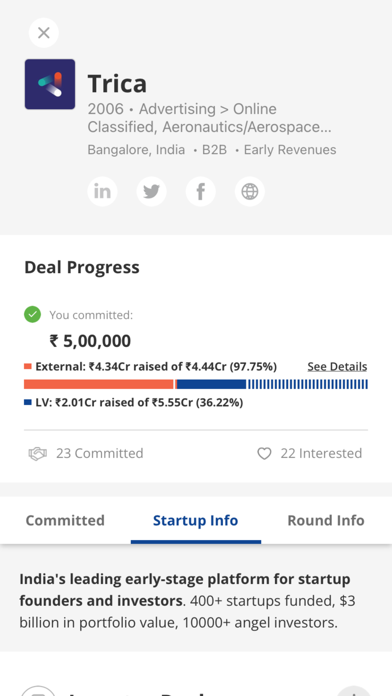Tap the handshake icon beside 23 Committed

[x=38, y=454]
